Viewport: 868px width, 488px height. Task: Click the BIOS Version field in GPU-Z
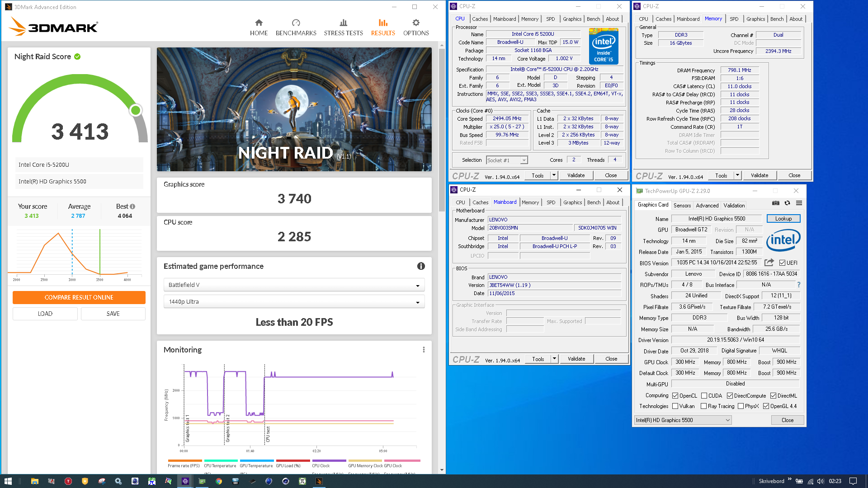click(717, 263)
